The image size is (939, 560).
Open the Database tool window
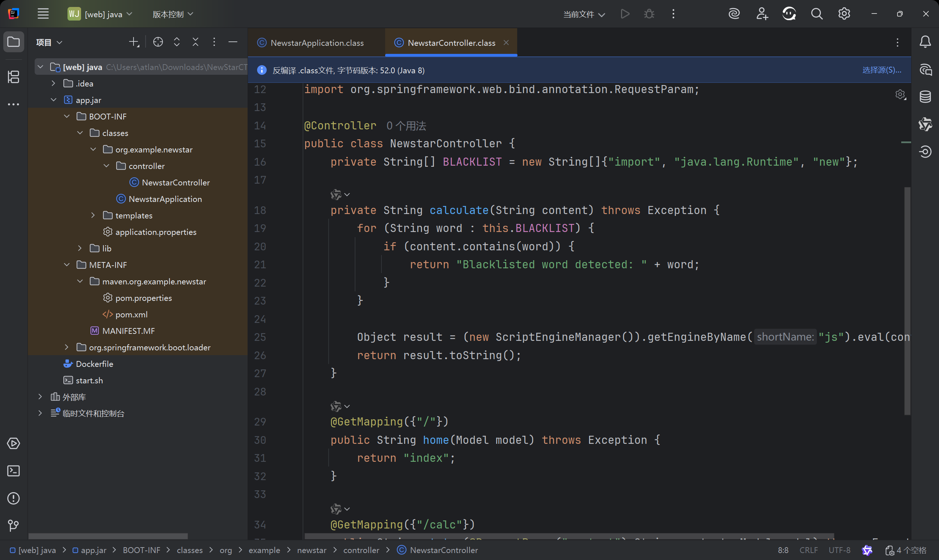[x=925, y=97]
